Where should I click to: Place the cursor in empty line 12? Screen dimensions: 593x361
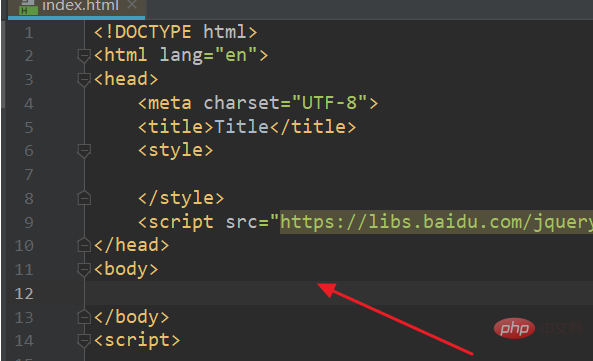coord(339,293)
